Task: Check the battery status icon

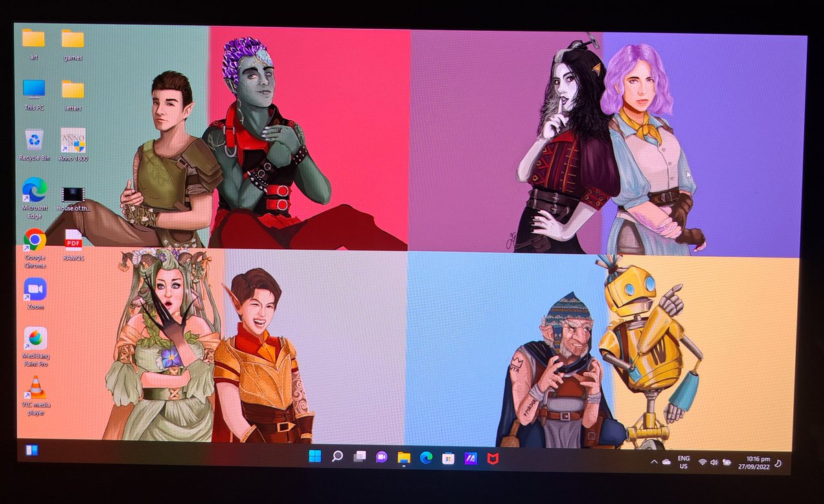Action: coord(726,463)
